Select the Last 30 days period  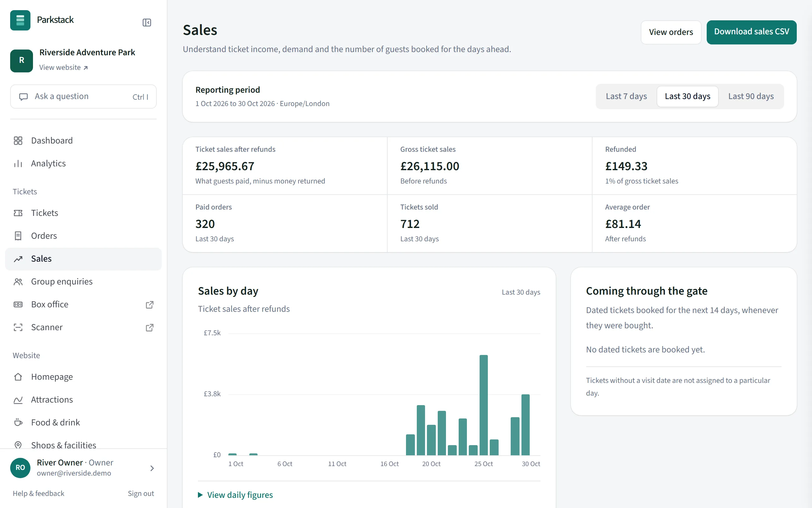tap(687, 97)
